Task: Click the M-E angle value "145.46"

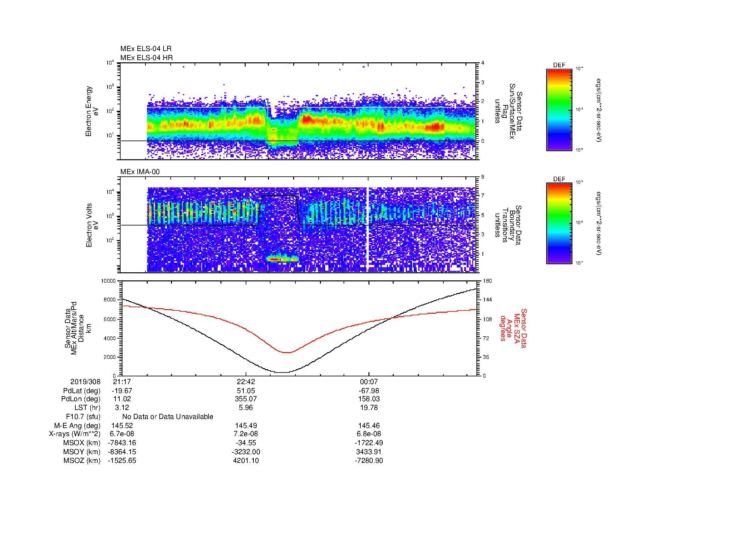Action: (369, 426)
